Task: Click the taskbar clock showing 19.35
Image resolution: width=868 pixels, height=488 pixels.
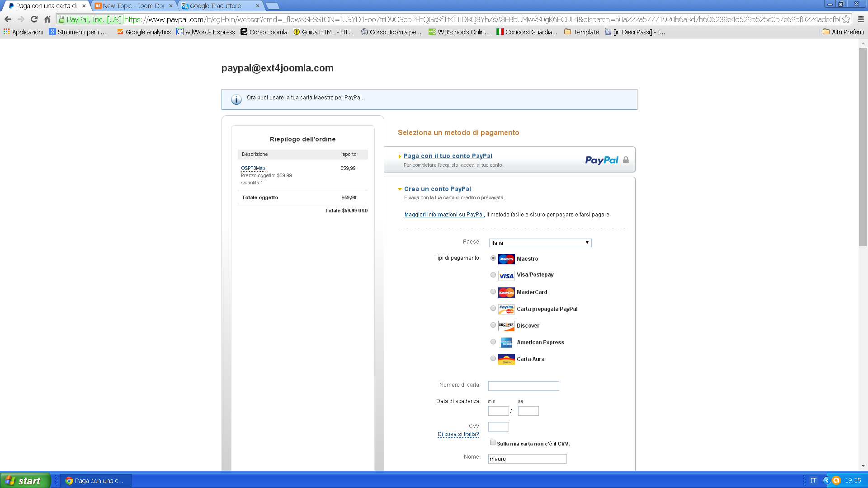Action: coord(853,480)
